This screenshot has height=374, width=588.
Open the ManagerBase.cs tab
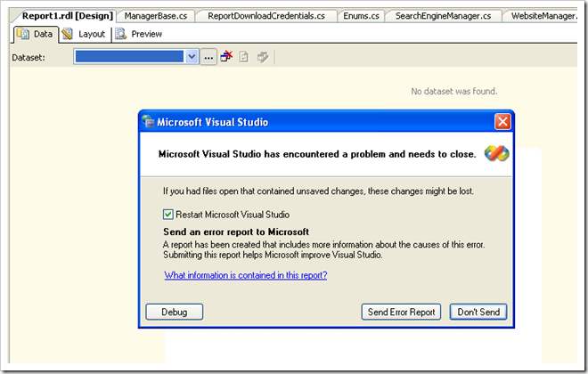[156, 16]
